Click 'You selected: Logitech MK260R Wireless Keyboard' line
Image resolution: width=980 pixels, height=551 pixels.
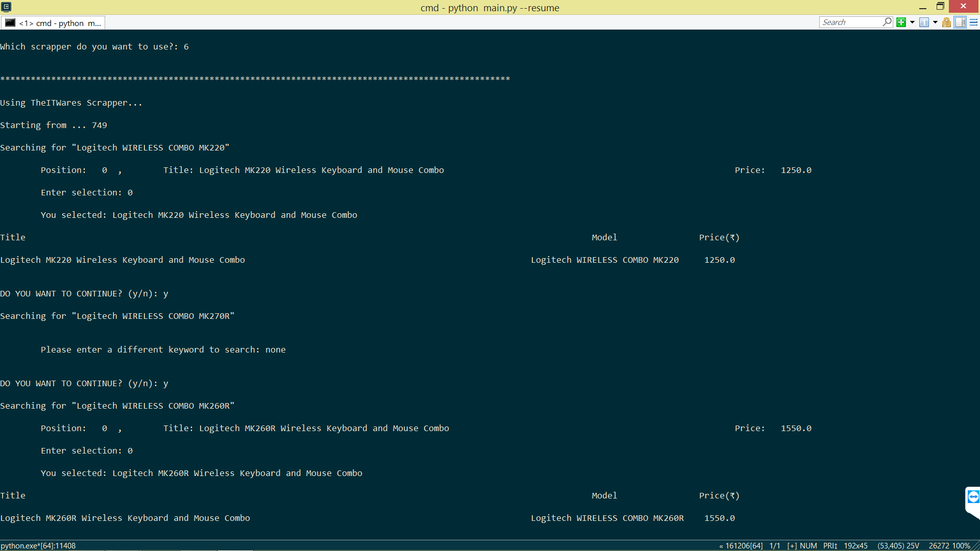[202, 473]
